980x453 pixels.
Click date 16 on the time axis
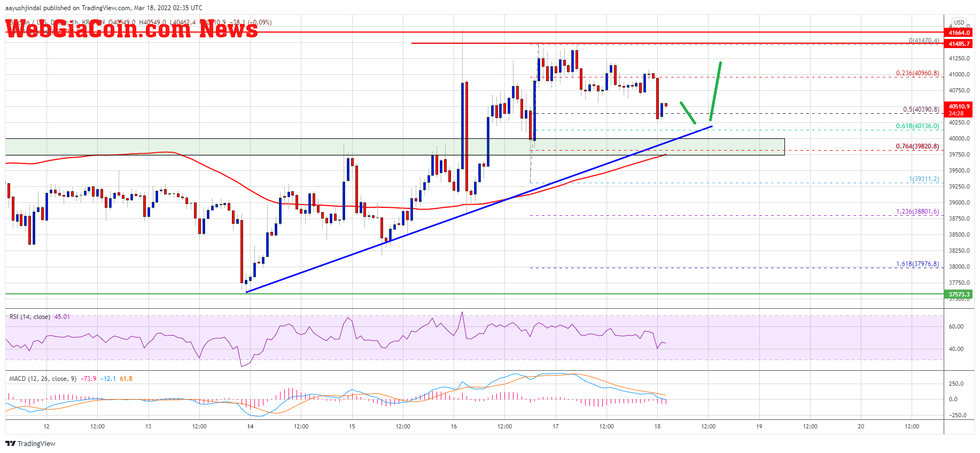[454, 426]
